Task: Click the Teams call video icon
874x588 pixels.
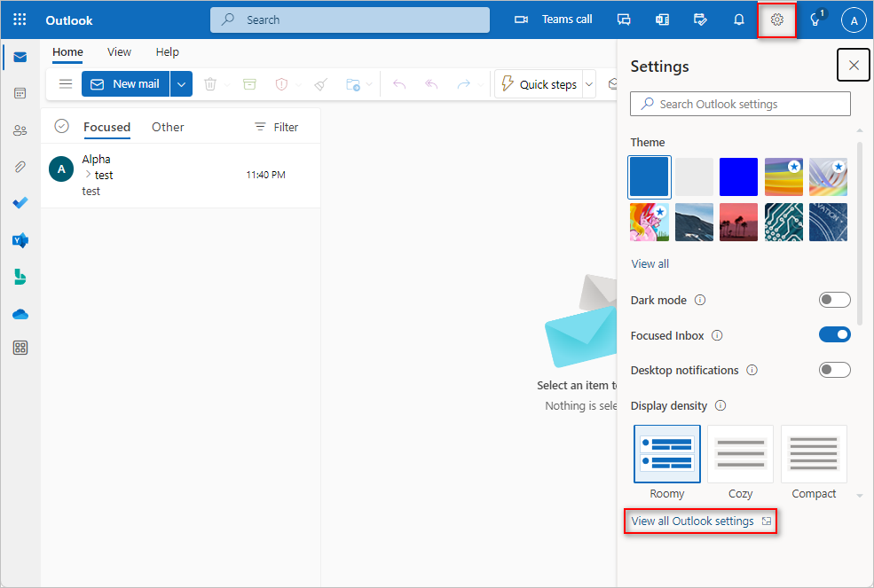Action: [x=521, y=20]
